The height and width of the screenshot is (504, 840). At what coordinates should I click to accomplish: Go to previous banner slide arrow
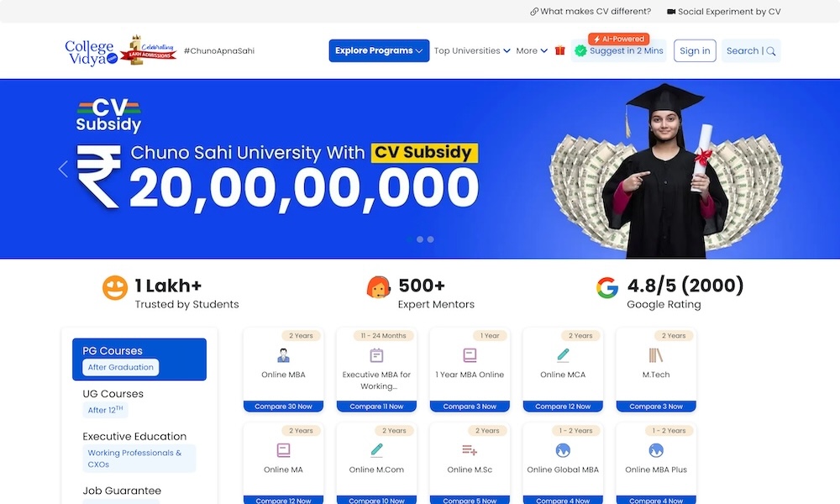(x=63, y=169)
